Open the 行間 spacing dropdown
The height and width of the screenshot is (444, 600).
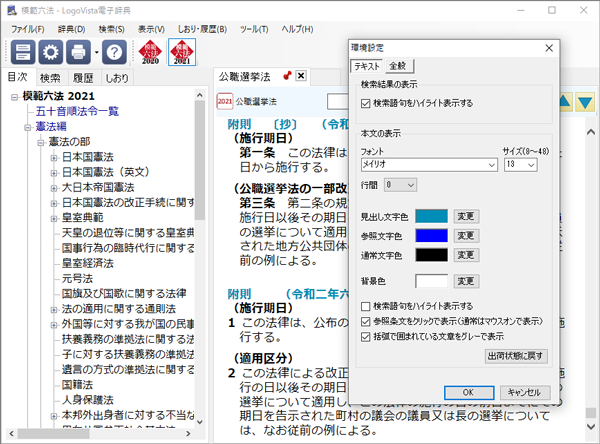point(400,185)
